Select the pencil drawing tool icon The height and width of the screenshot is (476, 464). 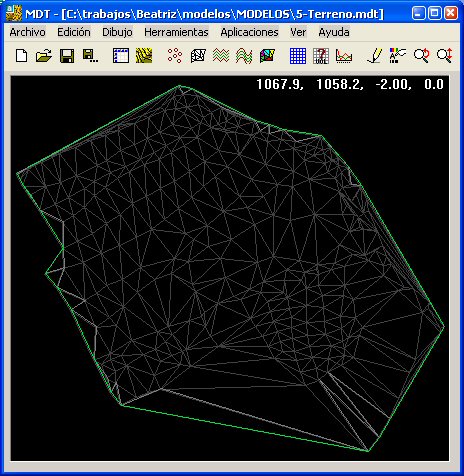tap(375, 55)
